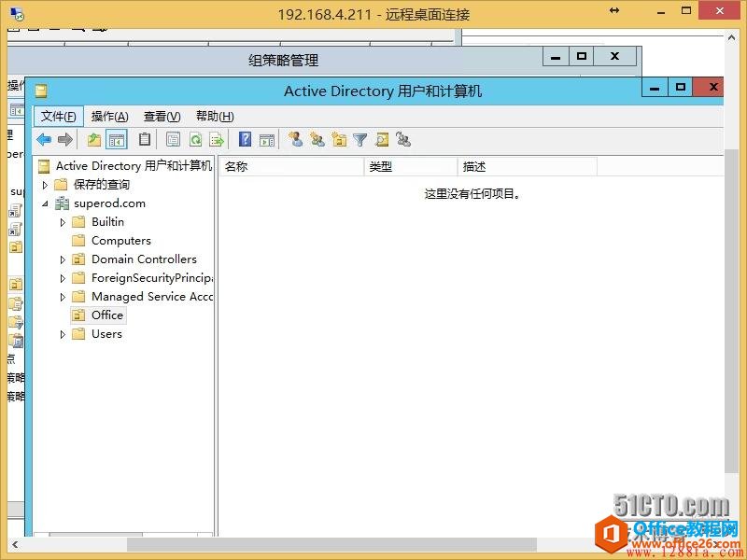Click the 这里没有任何项目 message text

tap(472, 194)
